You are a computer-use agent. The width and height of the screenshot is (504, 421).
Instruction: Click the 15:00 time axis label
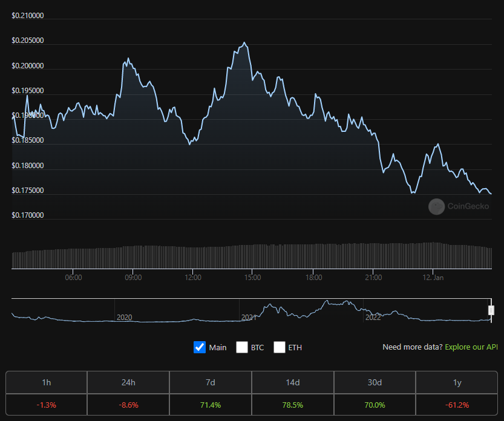point(252,278)
